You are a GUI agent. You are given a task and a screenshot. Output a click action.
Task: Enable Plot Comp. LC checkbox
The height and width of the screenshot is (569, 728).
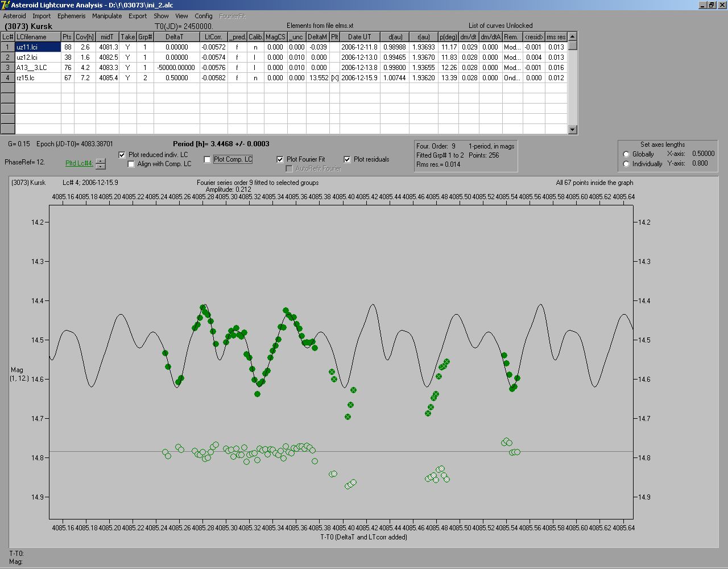click(x=207, y=159)
